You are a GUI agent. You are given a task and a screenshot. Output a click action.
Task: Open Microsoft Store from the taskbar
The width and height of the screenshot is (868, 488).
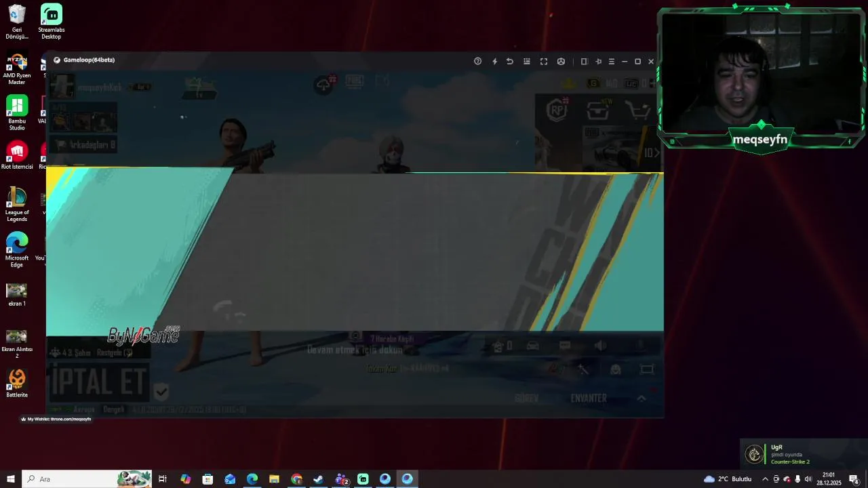point(208,479)
